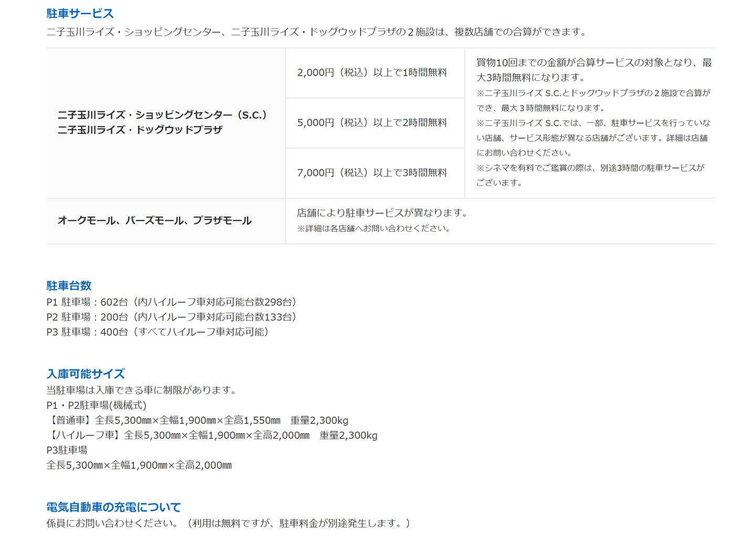
Task: Click the P1 駐車場:602台 line
Action: [x=172, y=302]
